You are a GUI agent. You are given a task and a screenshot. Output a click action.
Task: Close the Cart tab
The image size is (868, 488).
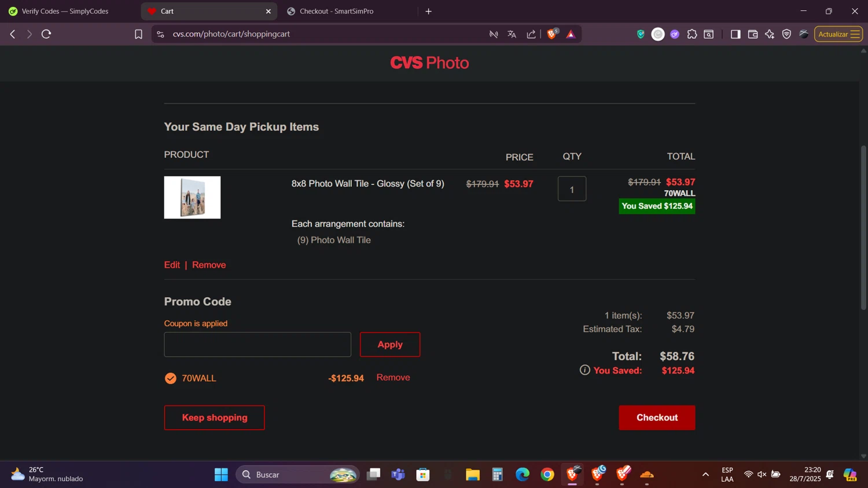pos(269,11)
